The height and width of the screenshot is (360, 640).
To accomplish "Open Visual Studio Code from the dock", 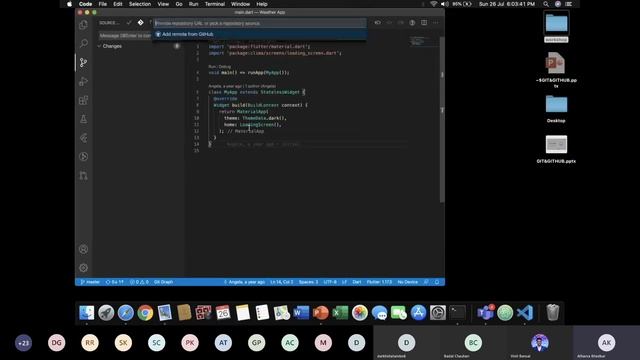I will point(525,313).
